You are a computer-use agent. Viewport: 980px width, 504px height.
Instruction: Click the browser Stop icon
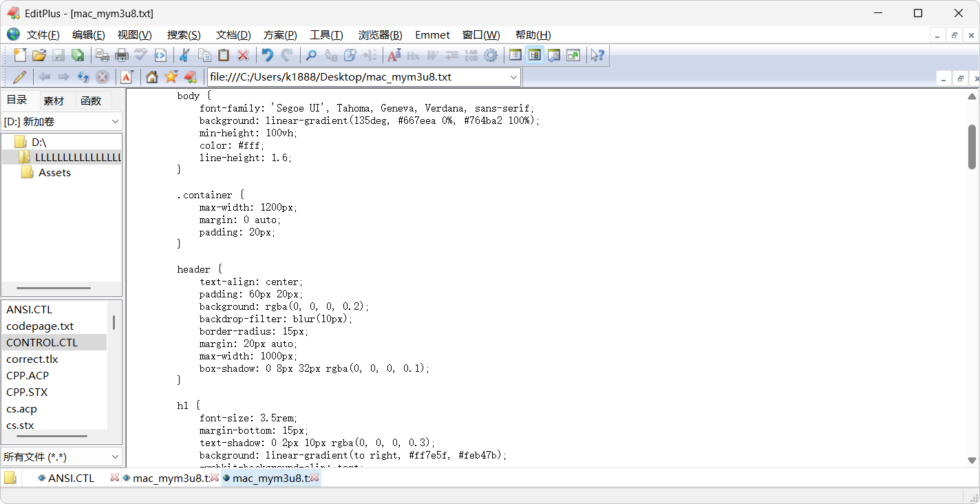tap(103, 77)
